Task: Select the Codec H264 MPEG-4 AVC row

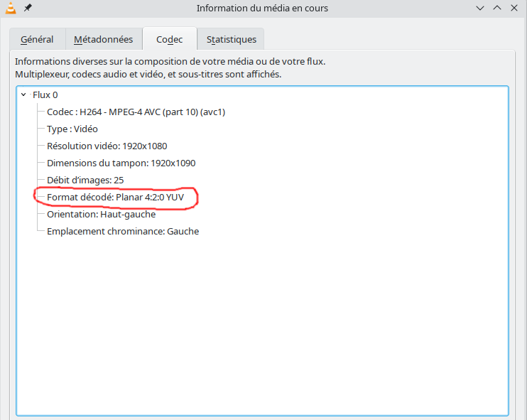Action: pos(136,112)
